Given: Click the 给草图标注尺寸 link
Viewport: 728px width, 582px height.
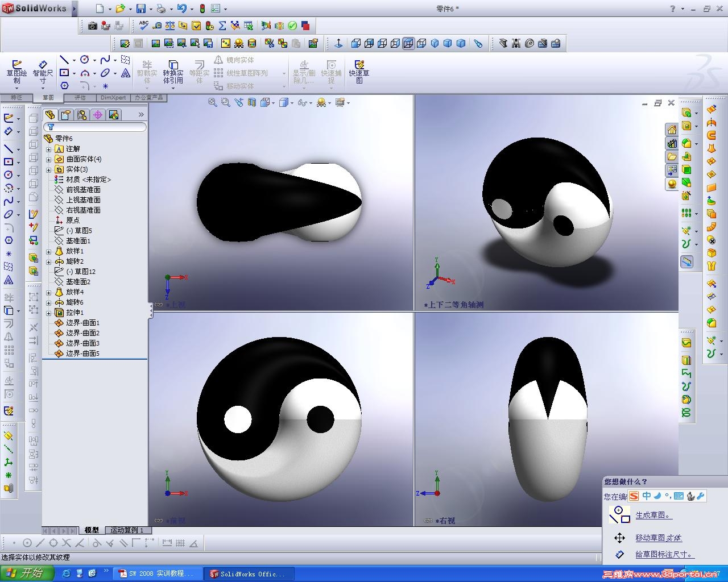Looking at the screenshot, I should [x=665, y=555].
